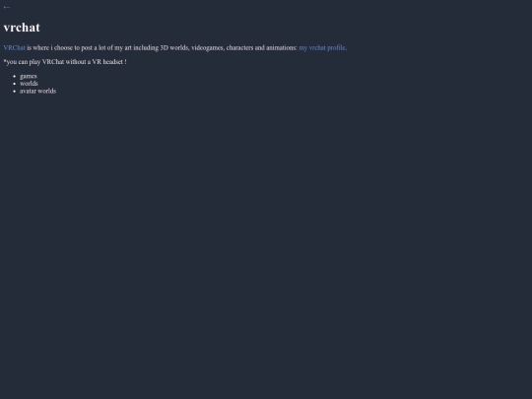This screenshot has width=532, height=399.
Task: Click the word 'art' in the intro
Action: (x=128, y=48)
